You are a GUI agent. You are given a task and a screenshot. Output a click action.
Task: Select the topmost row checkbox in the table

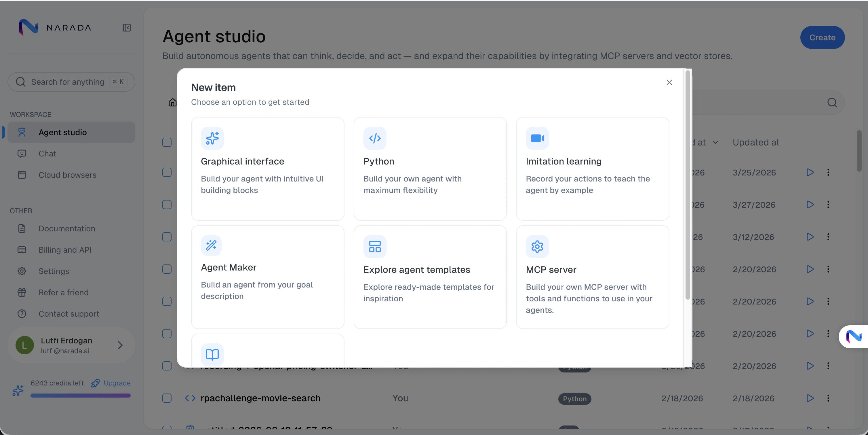(x=167, y=142)
